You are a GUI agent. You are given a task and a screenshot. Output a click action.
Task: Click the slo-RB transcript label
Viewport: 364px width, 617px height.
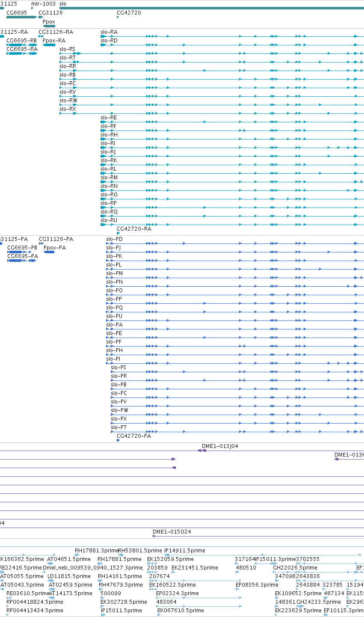68,75
